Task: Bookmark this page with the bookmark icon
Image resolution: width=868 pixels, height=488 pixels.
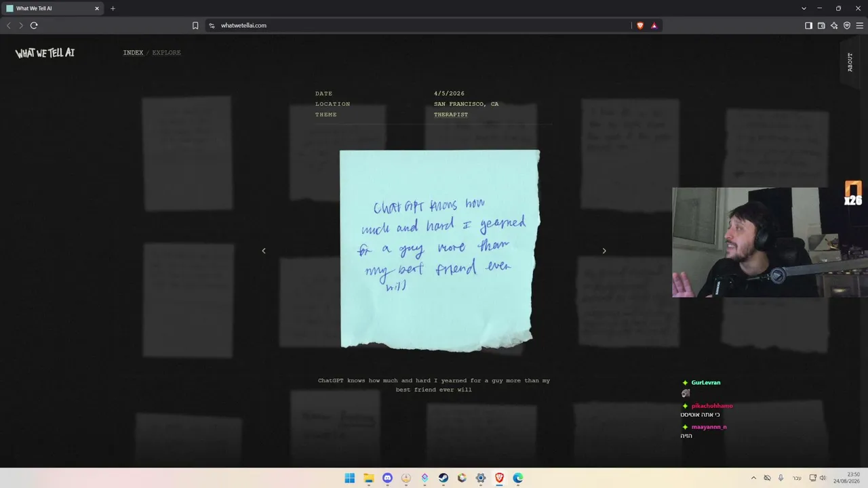Action: point(195,26)
